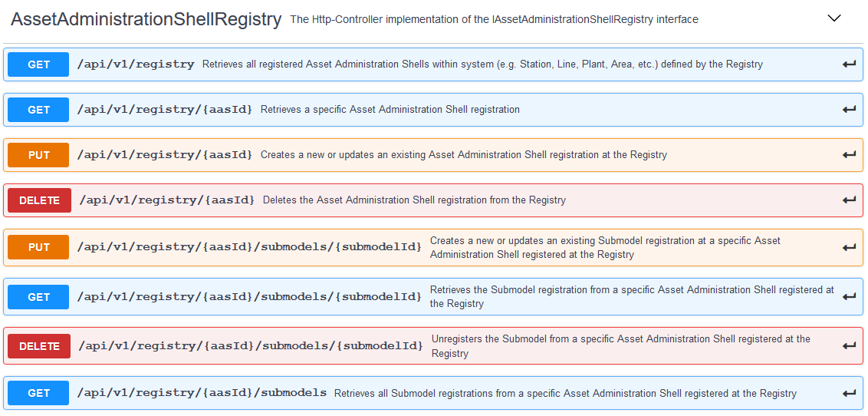The height and width of the screenshot is (416, 868).
Task: Click the arrow icon on GET /api/v1/registry row
Action: [x=849, y=64]
